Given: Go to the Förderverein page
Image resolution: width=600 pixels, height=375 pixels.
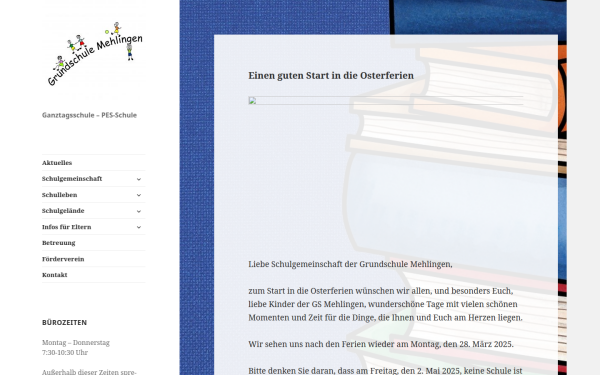Looking at the screenshot, I should (63, 259).
